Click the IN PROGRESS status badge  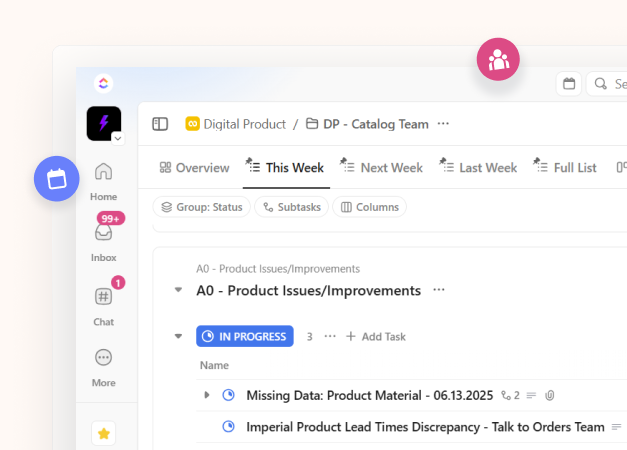(245, 337)
